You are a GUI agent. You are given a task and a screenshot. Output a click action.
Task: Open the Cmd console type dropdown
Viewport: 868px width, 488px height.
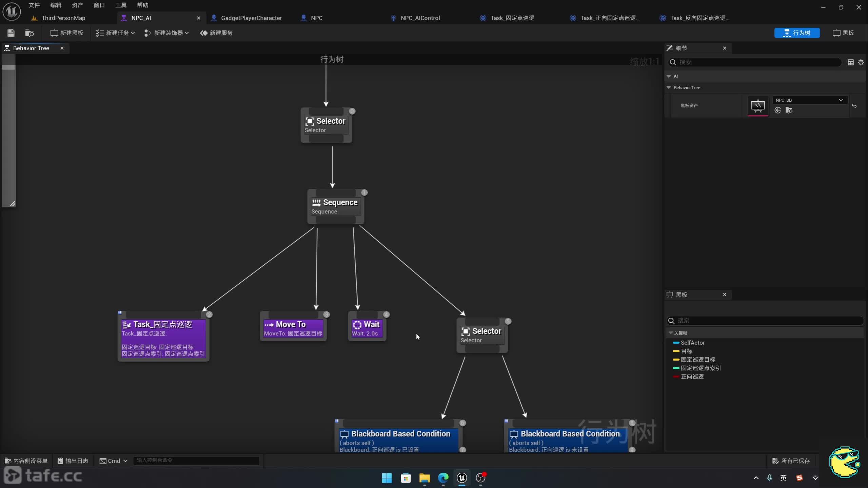pos(113,461)
